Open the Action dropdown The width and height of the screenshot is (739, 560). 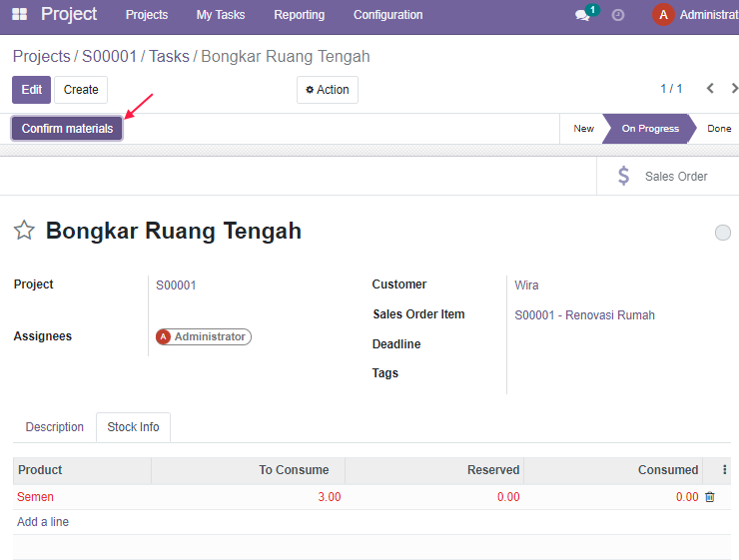pos(328,90)
